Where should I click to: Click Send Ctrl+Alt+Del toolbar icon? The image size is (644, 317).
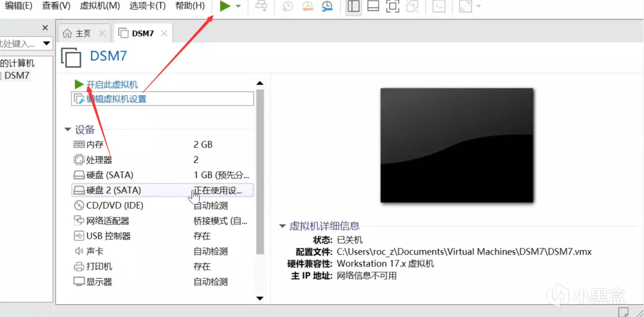[261, 6]
